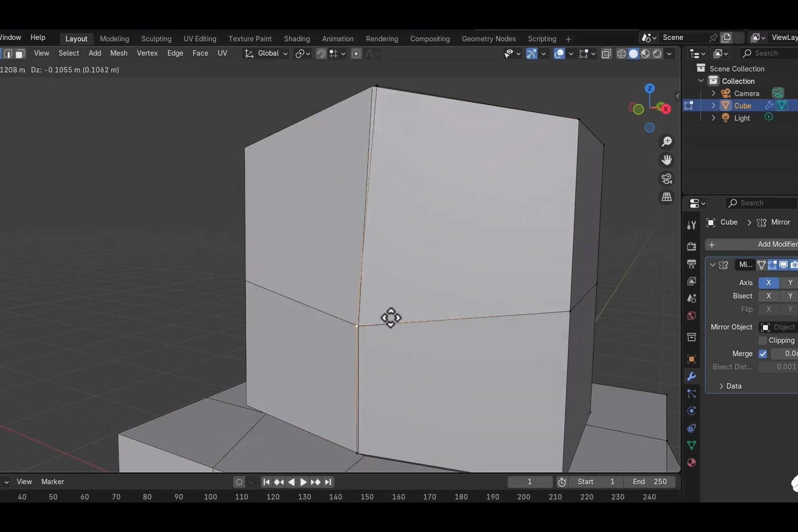Click the pan view hand icon
The width and height of the screenshot is (798, 532).
666,160
